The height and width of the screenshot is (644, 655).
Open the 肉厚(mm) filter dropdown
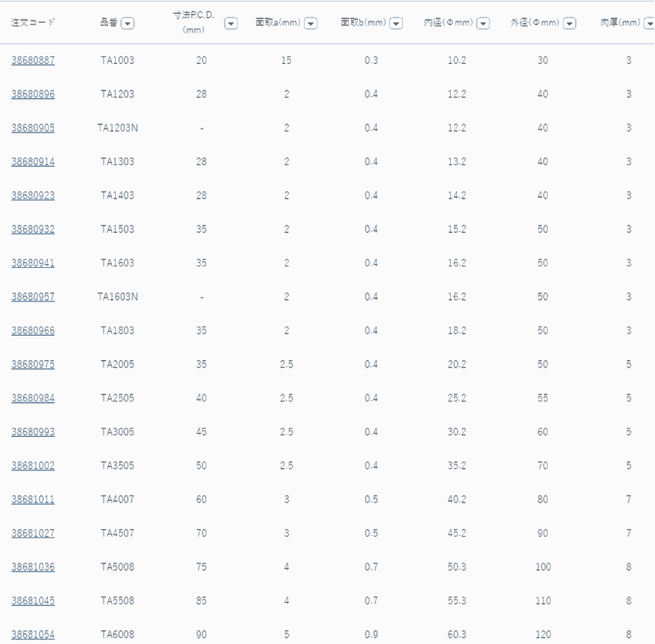(649, 24)
